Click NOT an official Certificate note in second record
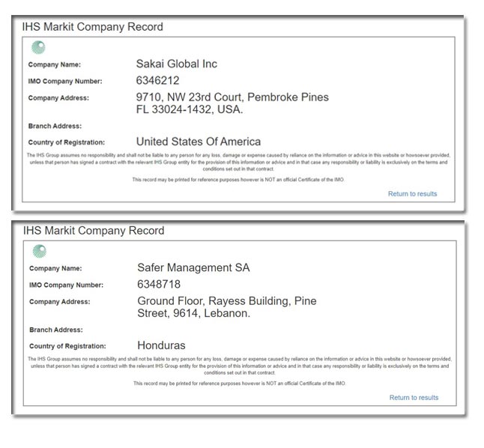 [240, 384]
